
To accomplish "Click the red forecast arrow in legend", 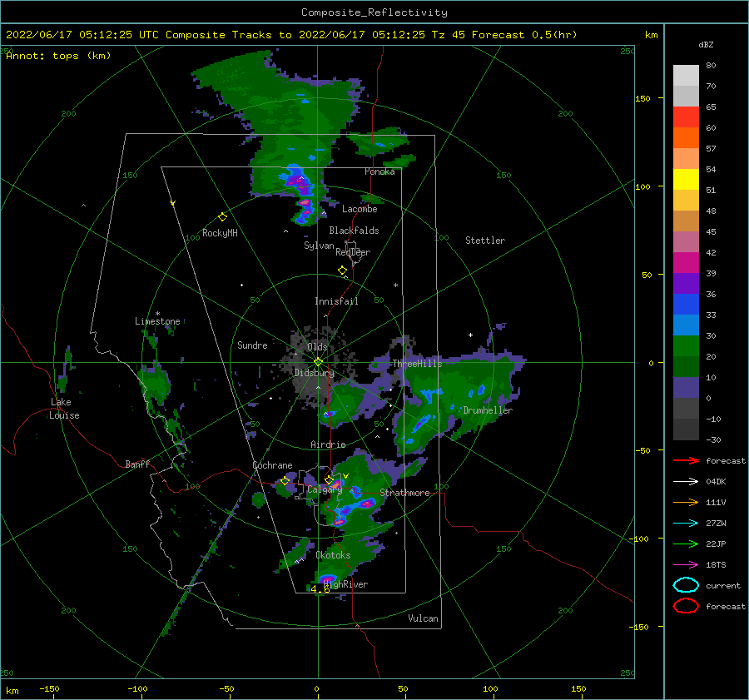I will [686, 460].
